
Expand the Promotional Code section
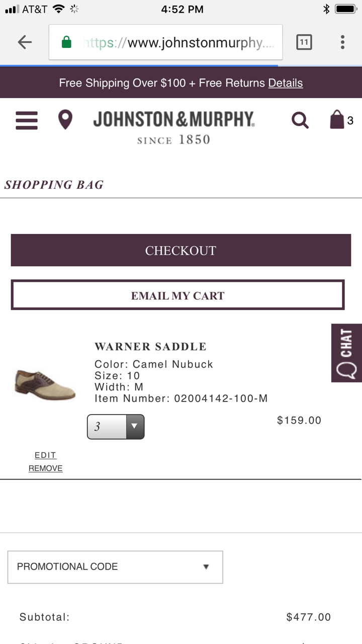click(x=115, y=567)
